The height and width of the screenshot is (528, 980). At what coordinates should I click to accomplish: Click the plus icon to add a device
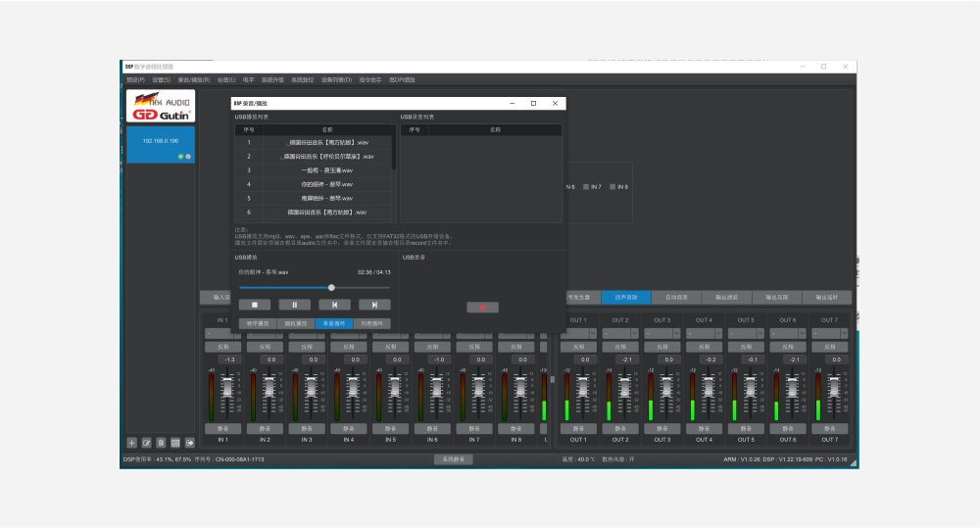click(132, 443)
